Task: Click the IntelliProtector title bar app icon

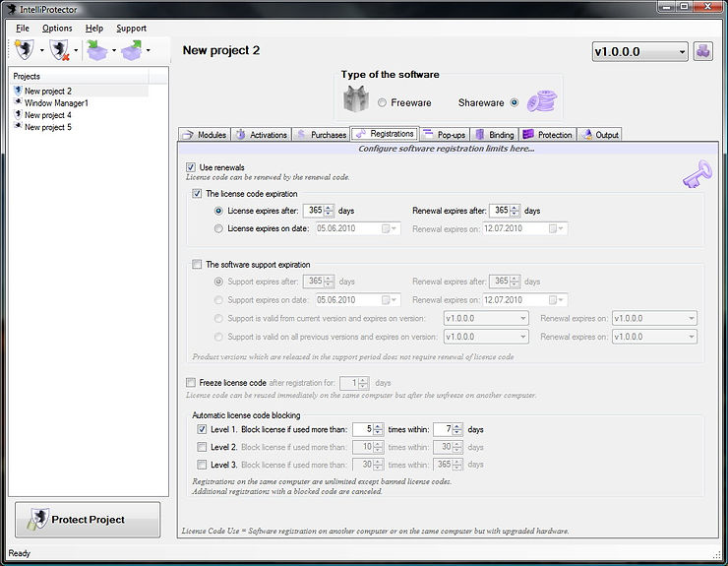Action: pyautogui.click(x=11, y=9)
